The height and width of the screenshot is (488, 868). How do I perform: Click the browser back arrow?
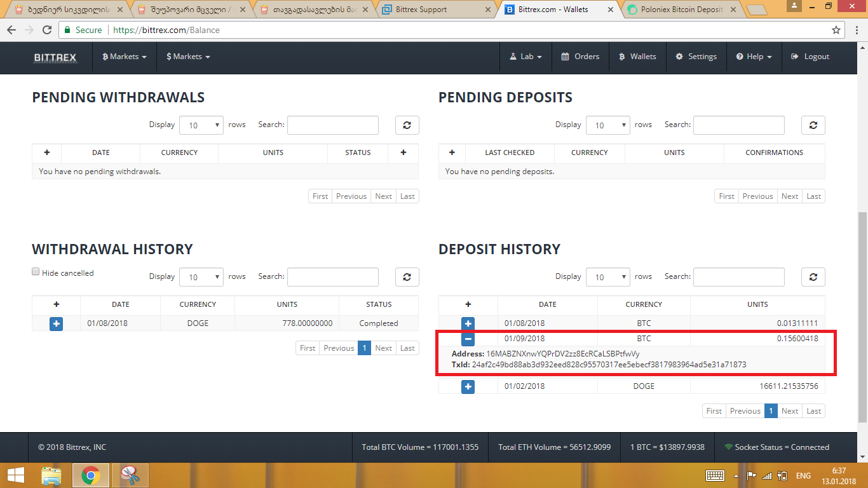[x=13, y=30]
